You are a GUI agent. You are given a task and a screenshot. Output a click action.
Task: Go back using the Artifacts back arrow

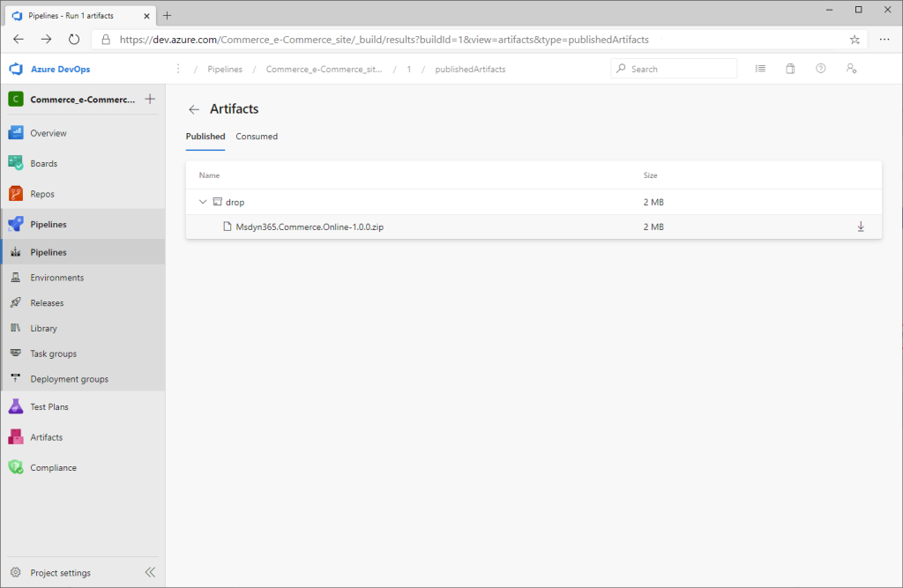pyautogui.click(x=193, y=109)
